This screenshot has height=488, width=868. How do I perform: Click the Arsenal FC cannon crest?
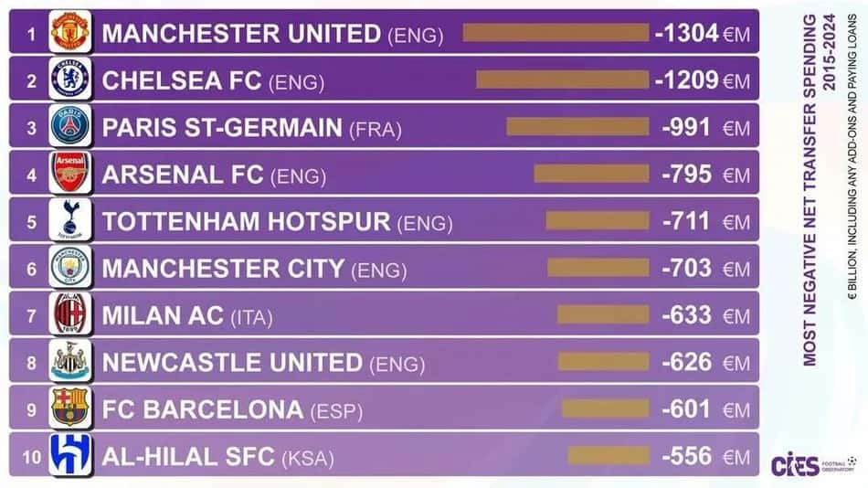69,173
